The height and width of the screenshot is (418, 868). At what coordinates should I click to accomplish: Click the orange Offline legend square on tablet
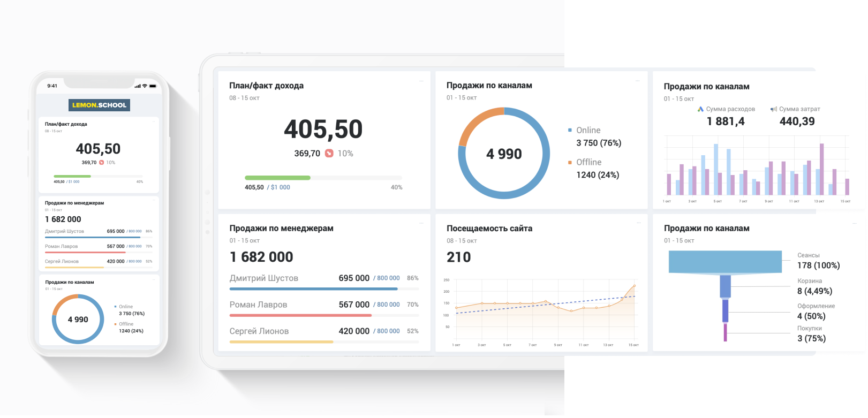point(570,162)
